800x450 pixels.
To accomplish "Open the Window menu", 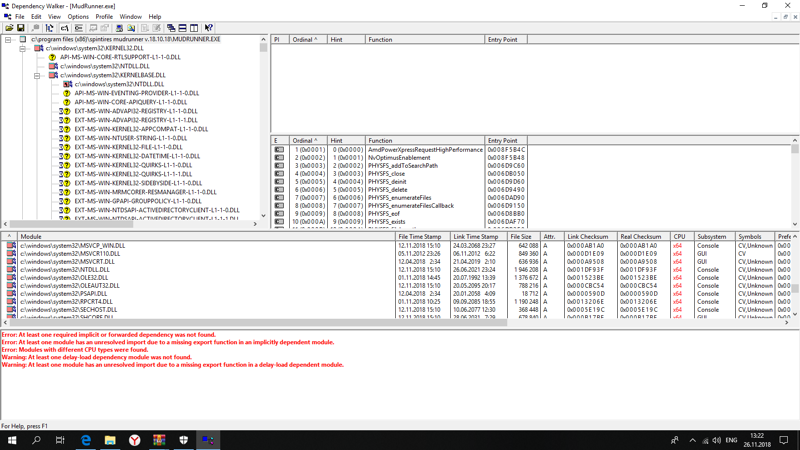I will pyautogui.click(x=131, y=17).
